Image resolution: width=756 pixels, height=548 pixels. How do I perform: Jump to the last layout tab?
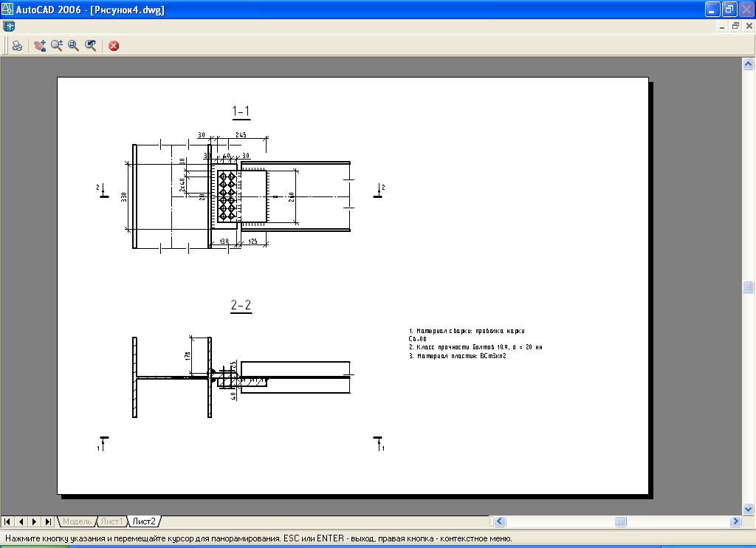(47, 521)
